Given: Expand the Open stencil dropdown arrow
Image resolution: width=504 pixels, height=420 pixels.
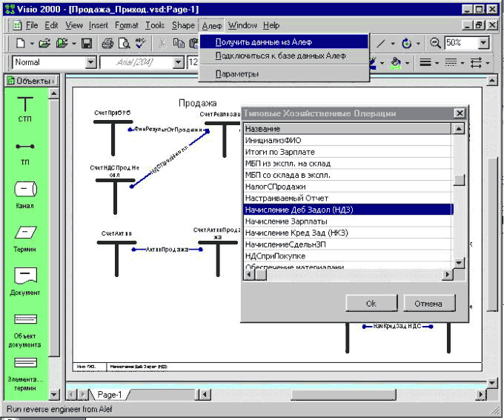Looking at the screenshot, I should coord(74,44).
